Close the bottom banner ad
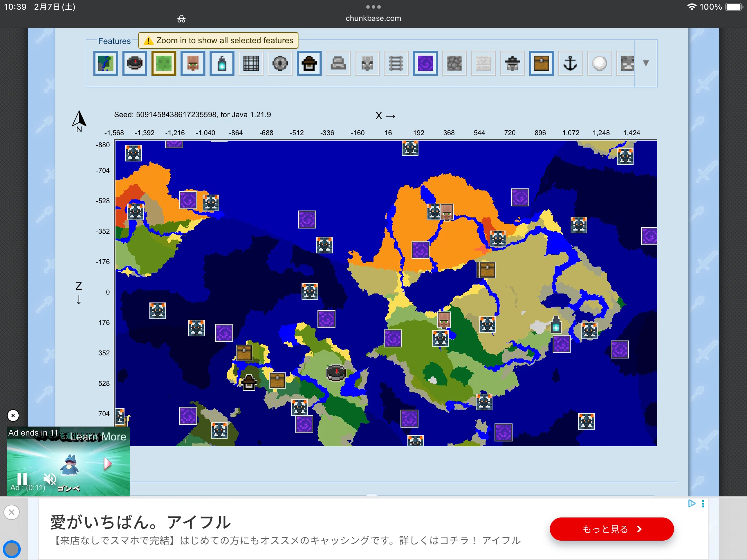This screenshot has height=560, width=747. pos(12,512)
